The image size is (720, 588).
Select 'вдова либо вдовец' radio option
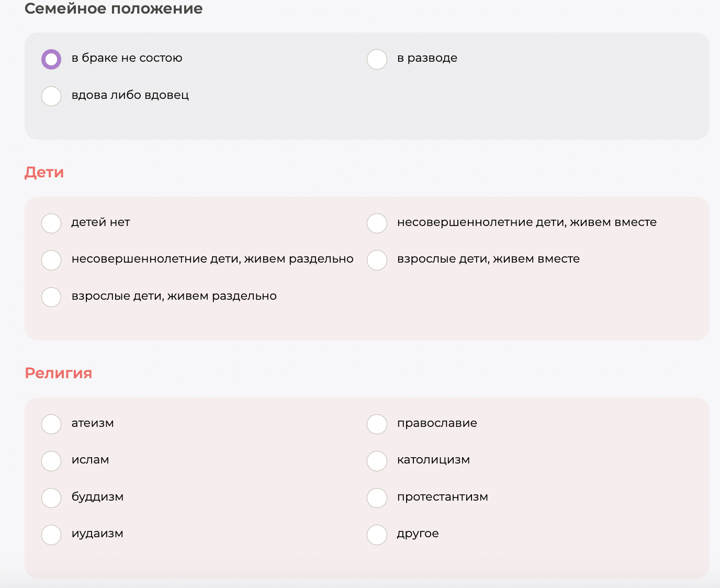point(51,96)
